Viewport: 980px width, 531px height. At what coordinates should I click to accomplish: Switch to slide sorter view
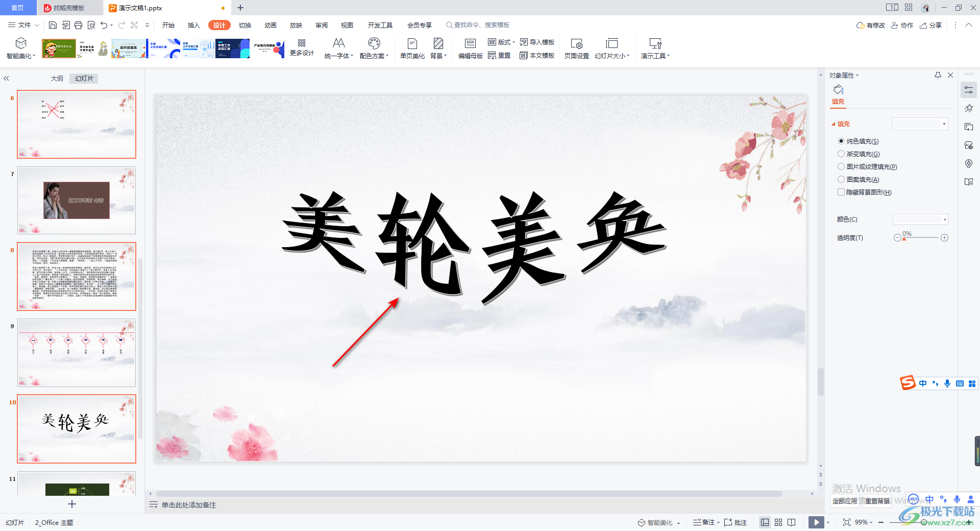[x=778, y=522]
